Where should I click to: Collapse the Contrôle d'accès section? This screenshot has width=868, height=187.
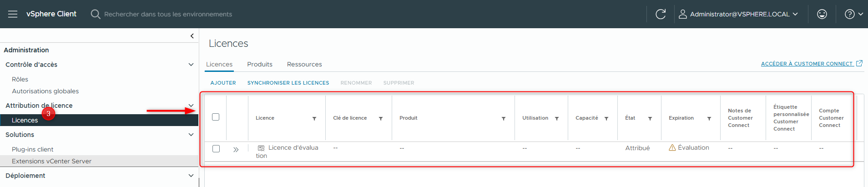coord(191,65)
